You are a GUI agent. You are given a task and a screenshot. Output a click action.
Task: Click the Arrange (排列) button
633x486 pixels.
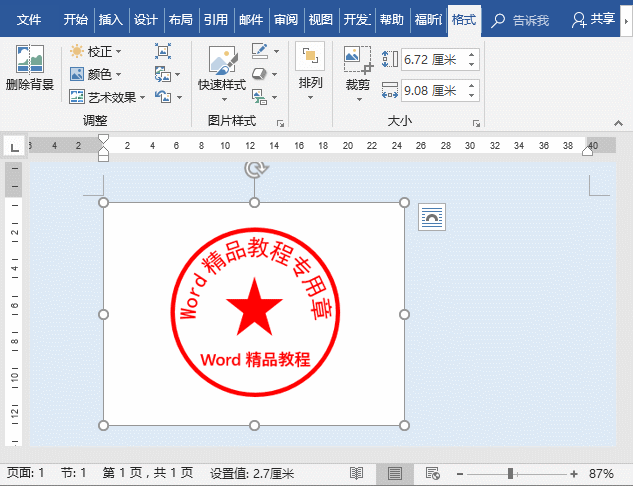tap(311, 68)
